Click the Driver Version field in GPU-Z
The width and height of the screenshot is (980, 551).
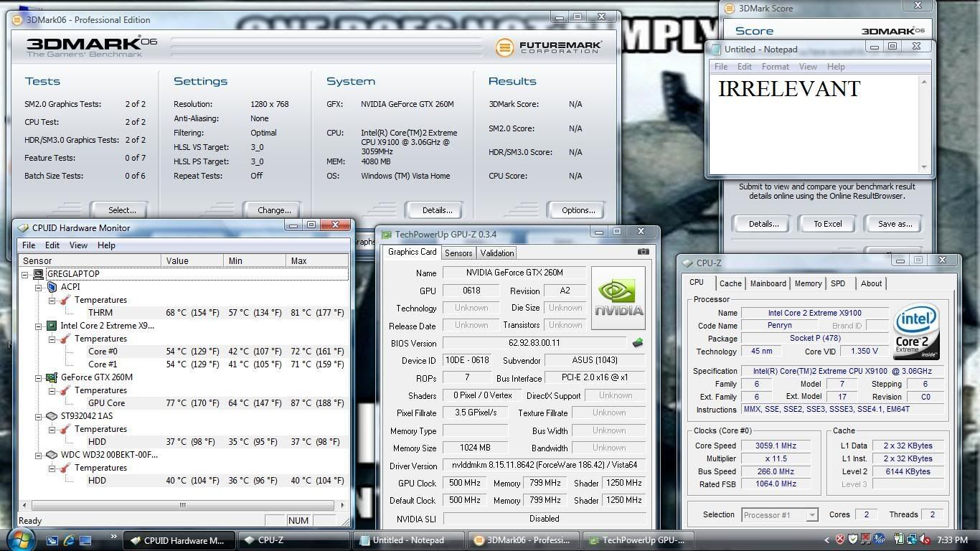coord(545,466)
